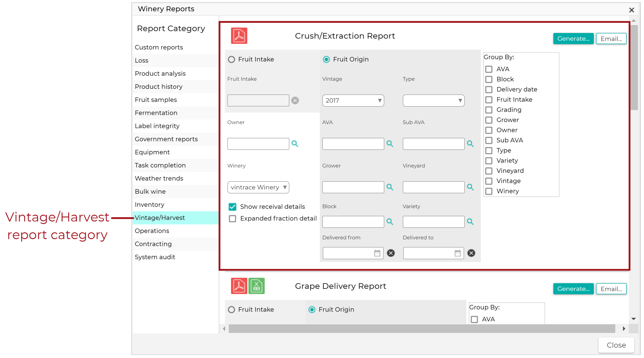Check Group By Block
This screenshot has width=644, height=358.
488,79
